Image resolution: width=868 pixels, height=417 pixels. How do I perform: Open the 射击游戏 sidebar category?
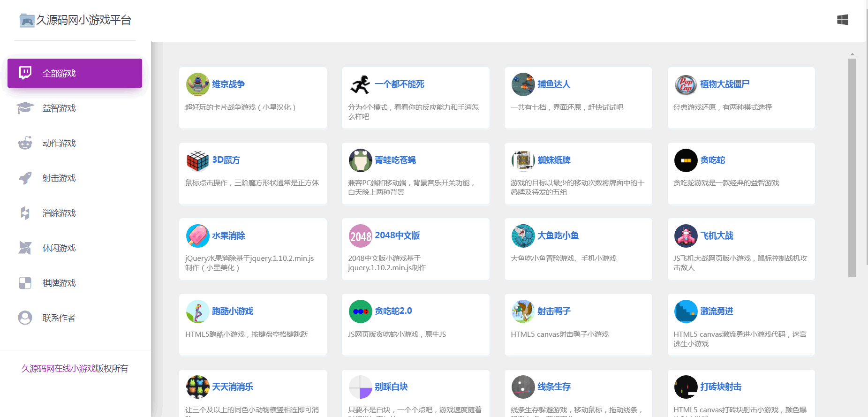coord(59,178)
